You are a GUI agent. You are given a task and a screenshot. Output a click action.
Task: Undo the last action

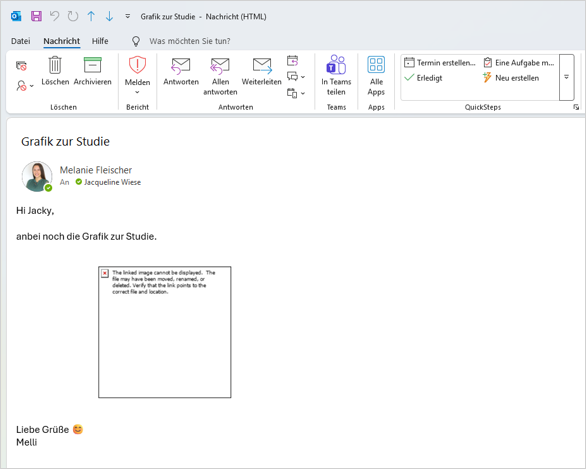(x=55, y=16)
